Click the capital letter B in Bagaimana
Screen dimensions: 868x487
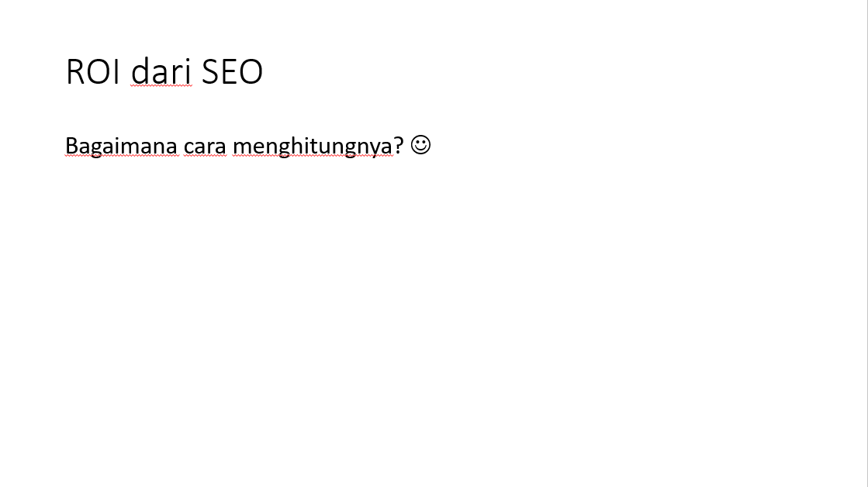pyautogui.click(x=71, y=146)
